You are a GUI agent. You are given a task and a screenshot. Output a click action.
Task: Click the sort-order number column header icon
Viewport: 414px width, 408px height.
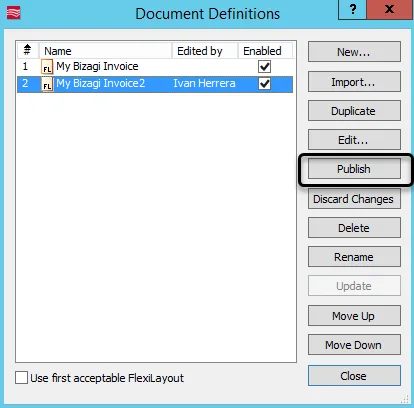27,50
